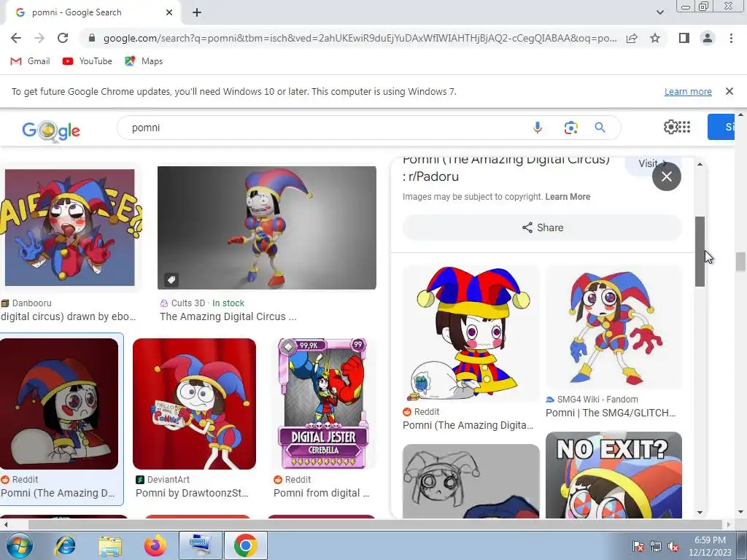Close the image preview panel
The image size is (747, 560).
667,176
